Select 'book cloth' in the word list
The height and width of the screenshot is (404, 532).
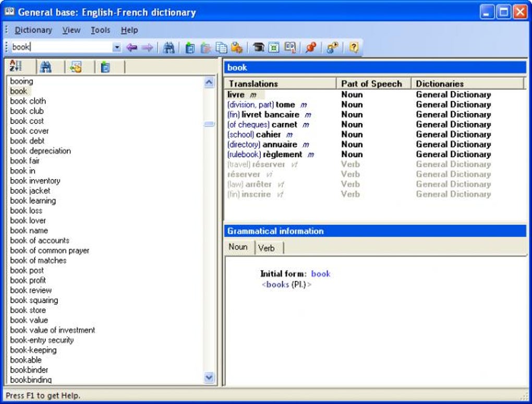28,101
